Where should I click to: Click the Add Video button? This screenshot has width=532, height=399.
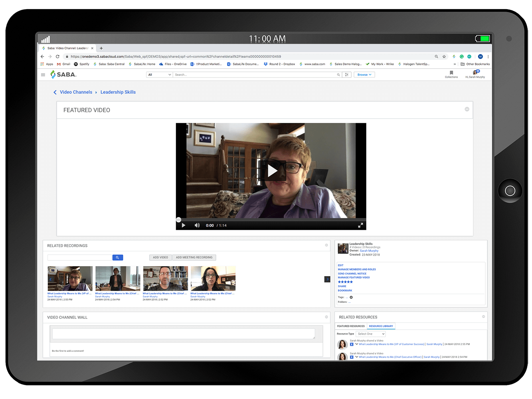pyautogui.click(x=160, y=257)
